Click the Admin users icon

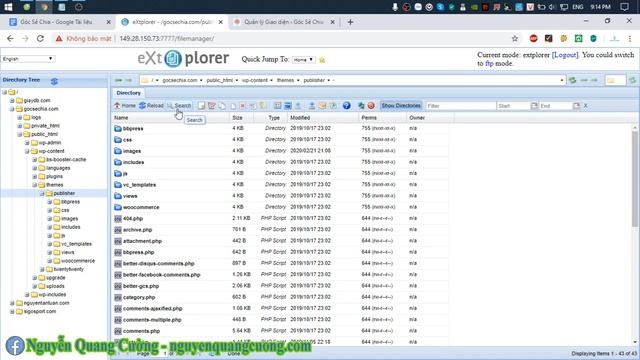361,106
